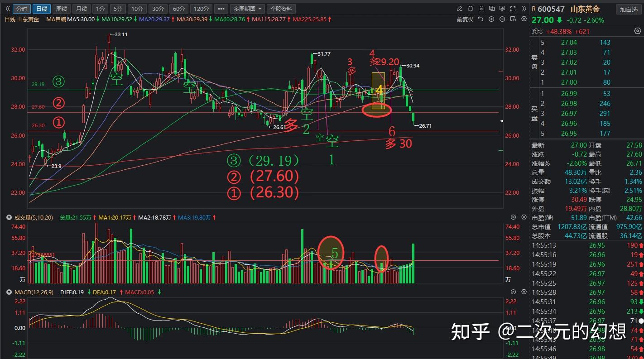This screenshot has width=644, height=359.
Task: Open chart settings hexagon icon
Action: [x=524, y=19]
